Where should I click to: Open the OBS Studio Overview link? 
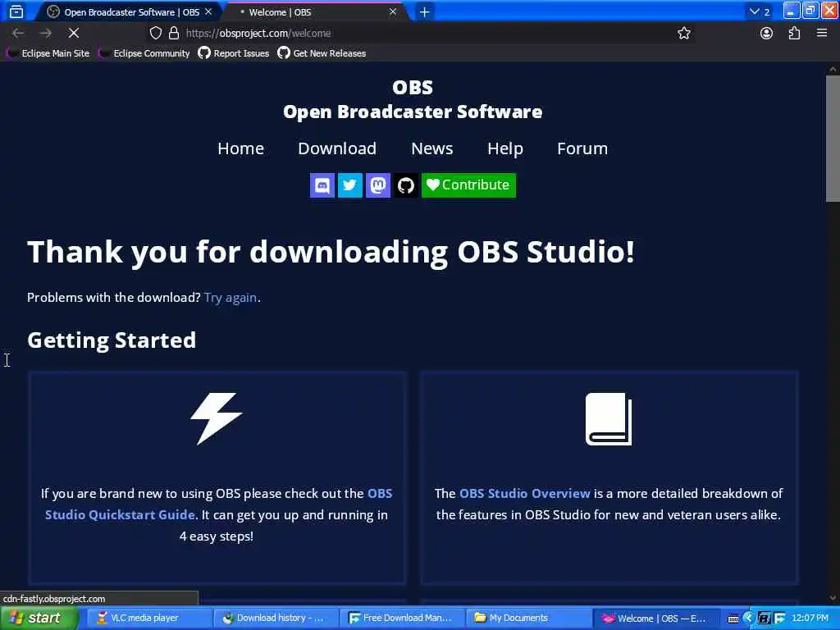(x=524, y=493)
